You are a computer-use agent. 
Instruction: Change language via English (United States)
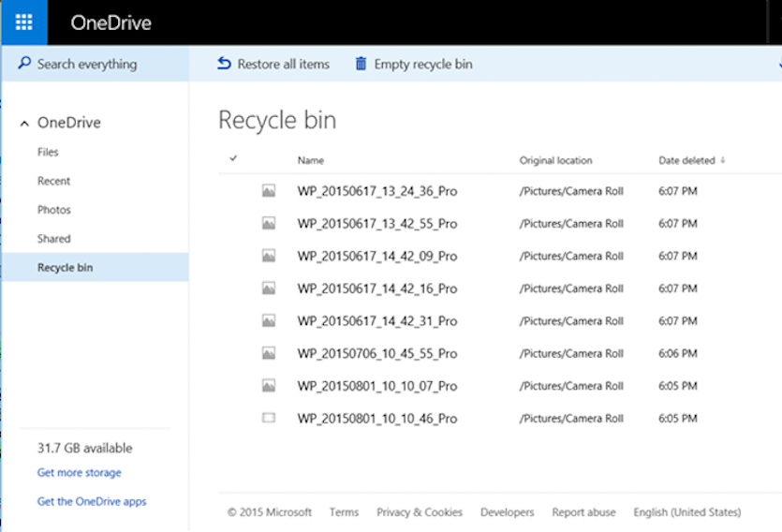pyautogui.click(x=687, y=512)
